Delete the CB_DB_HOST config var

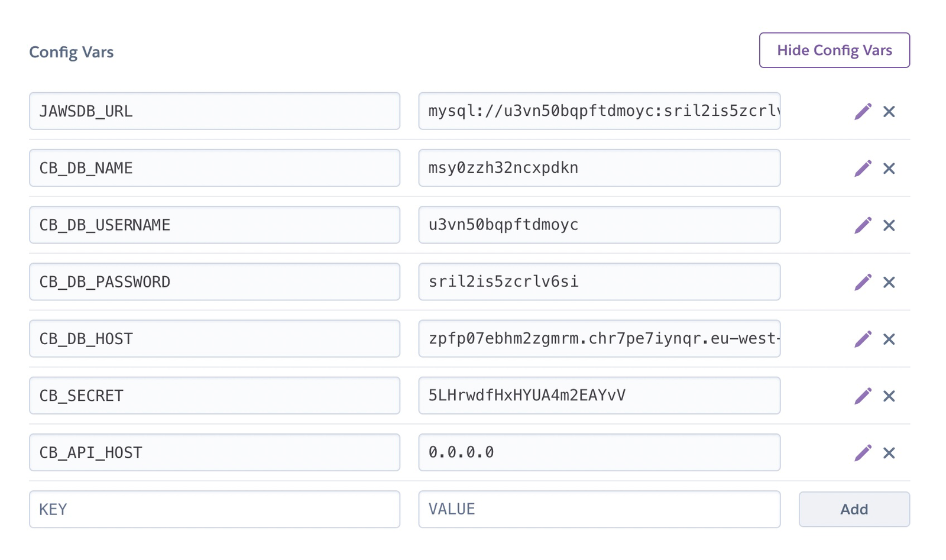tap(890, 338)
